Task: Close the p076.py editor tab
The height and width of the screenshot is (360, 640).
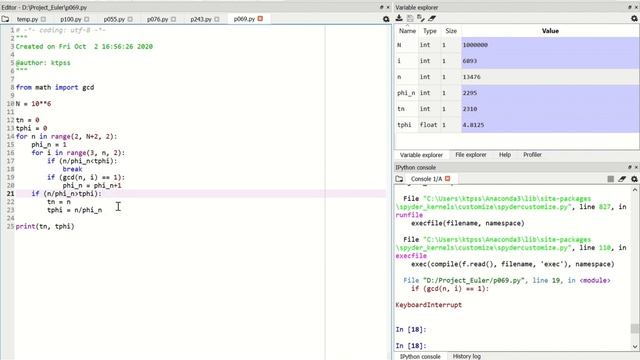Action: 173,19
